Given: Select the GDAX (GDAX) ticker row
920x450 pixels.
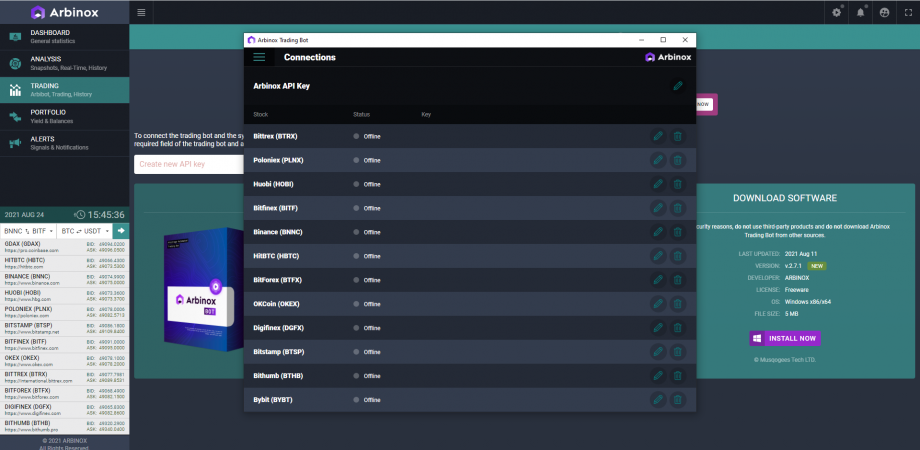Looking at the screenshot, I should coord(65,247).
